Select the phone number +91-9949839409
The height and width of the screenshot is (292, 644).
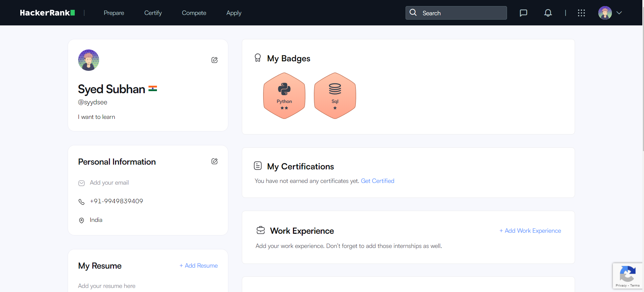[116, 201]
